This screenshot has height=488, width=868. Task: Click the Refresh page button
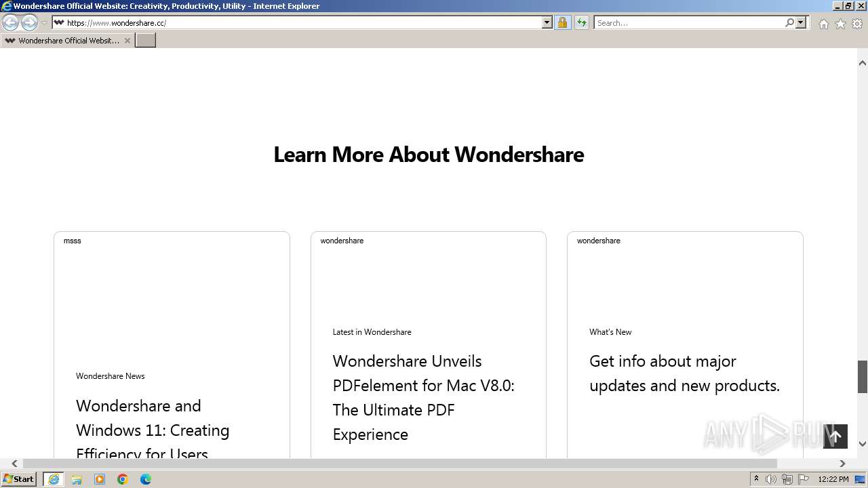[x=582, y=22]
